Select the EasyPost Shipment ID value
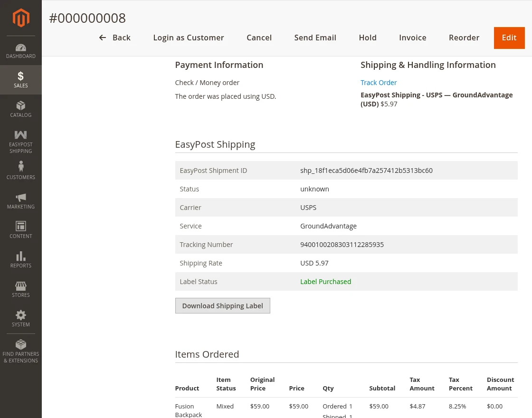Image resolution: width=532 pixels, height=418 pixels. [366, 171]
